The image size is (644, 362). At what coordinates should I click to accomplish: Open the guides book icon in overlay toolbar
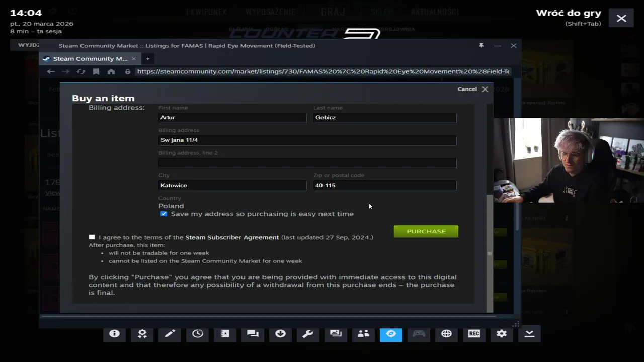[x=225, y=334]
